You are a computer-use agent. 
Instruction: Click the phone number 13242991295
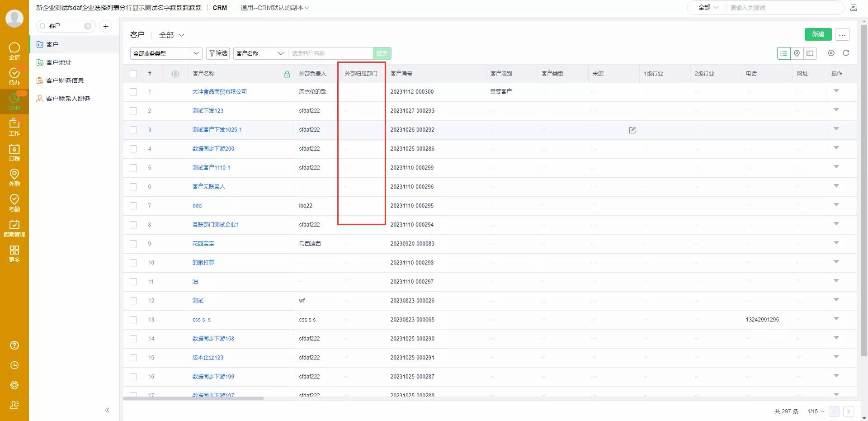pos(762,320)
